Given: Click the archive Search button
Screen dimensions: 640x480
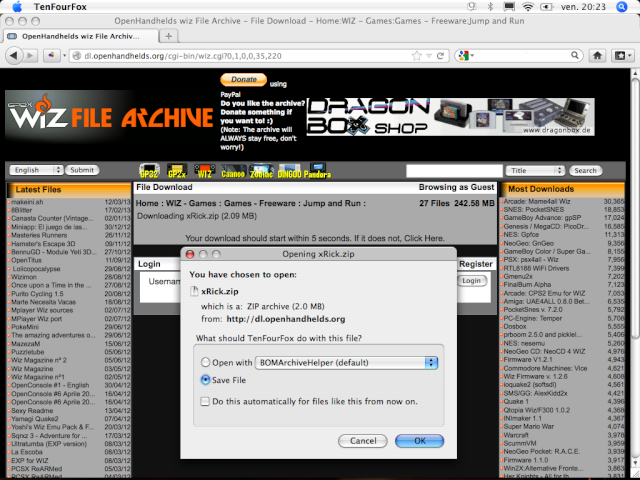Looking at the screenshot, I should pyautogui.click(x=585, y=171).
